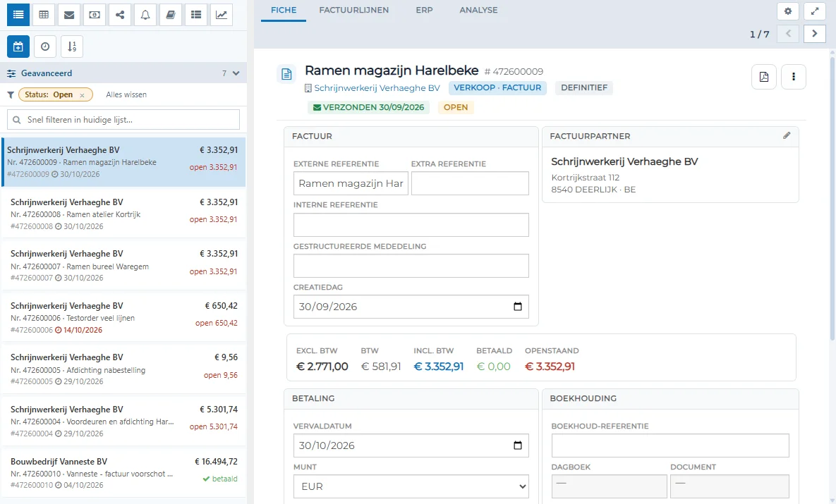Open the gear settings button
The width and height of the screenshot is (836, 504).
tap(788, 11)
